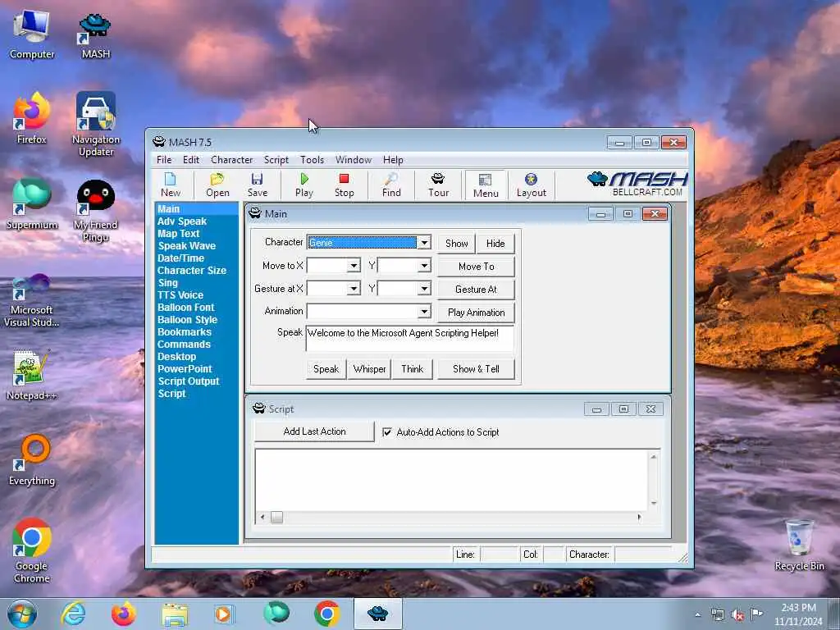Click the muted volume tray icon
Screen dimensions: 840x630
737,615
